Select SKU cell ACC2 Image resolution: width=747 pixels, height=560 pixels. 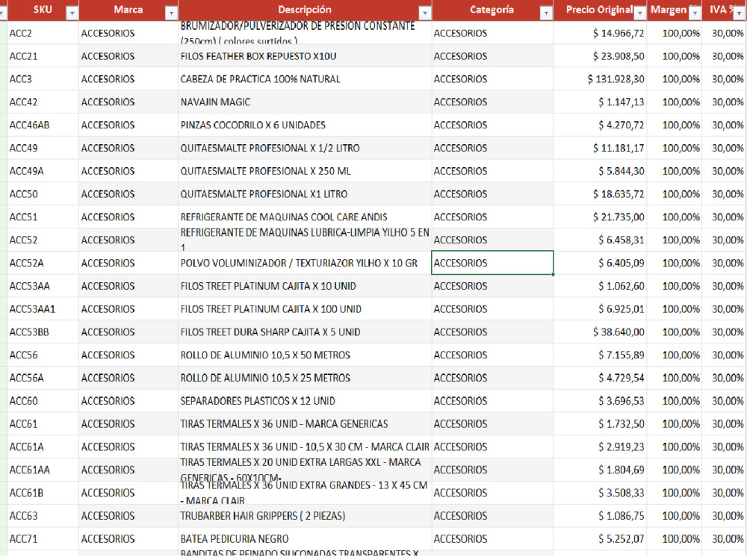[x=43, y=33]
